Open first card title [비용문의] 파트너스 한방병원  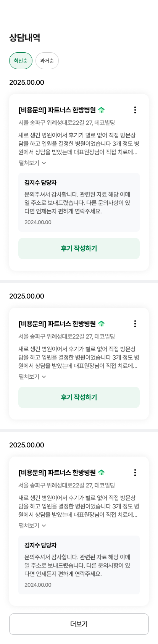click(57, 110)
